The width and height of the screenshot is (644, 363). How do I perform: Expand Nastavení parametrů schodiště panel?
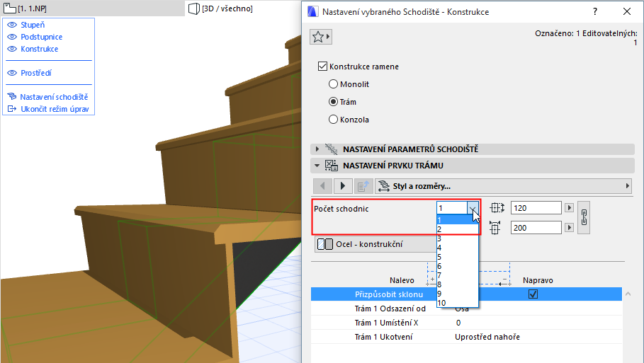click(317, 149)
